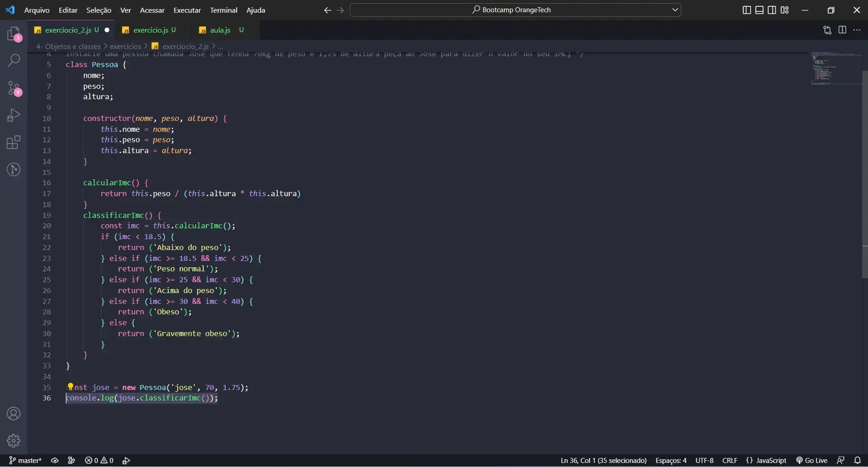Click 'class Pessoa' declaration on line 5

pos(92,64)
